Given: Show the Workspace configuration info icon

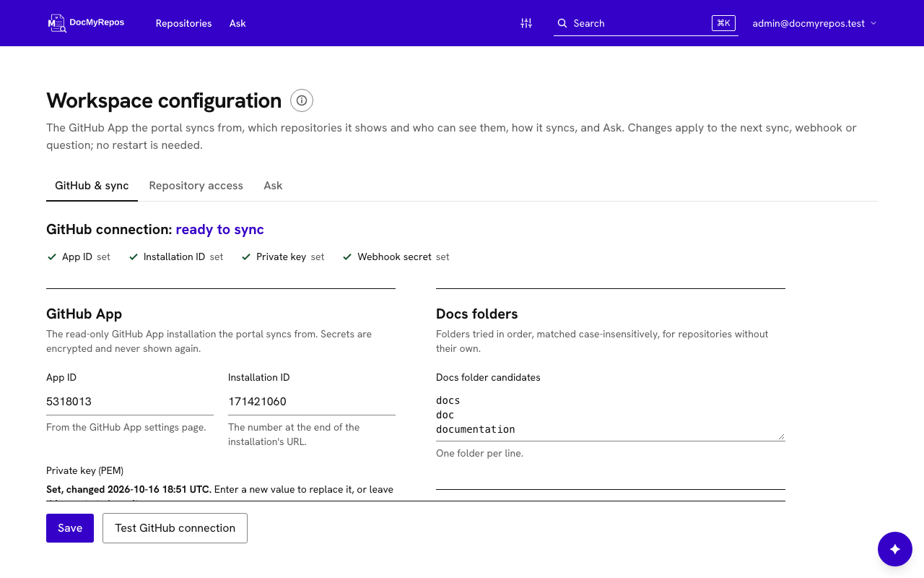Looking at the screenshot, I should (x=302, y=100).
